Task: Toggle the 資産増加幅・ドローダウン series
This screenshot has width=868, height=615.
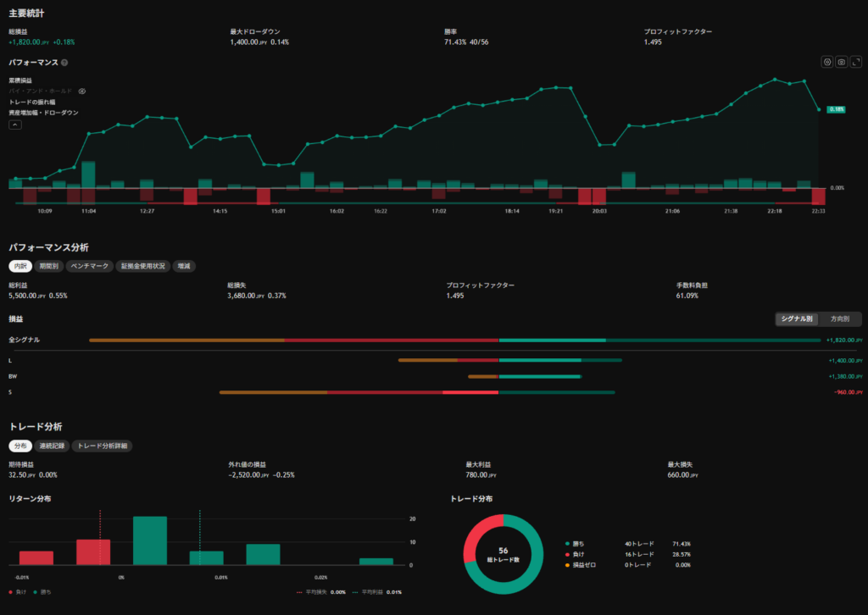Action: (44, 113)
